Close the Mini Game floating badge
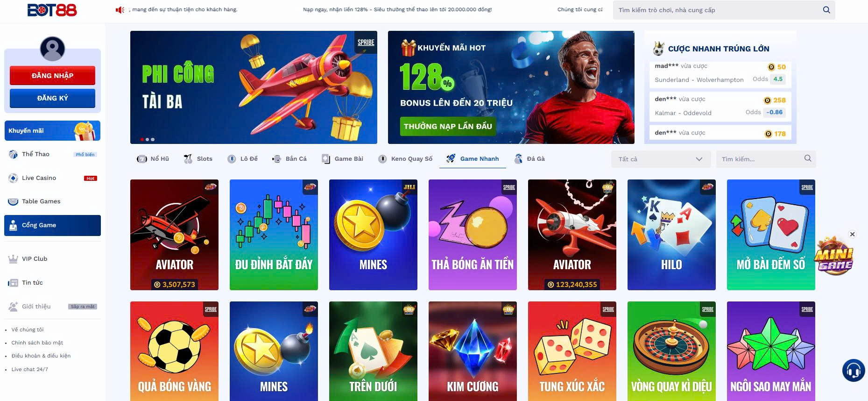This screenshot has width=868, height=401. click(x=852, y=234)
